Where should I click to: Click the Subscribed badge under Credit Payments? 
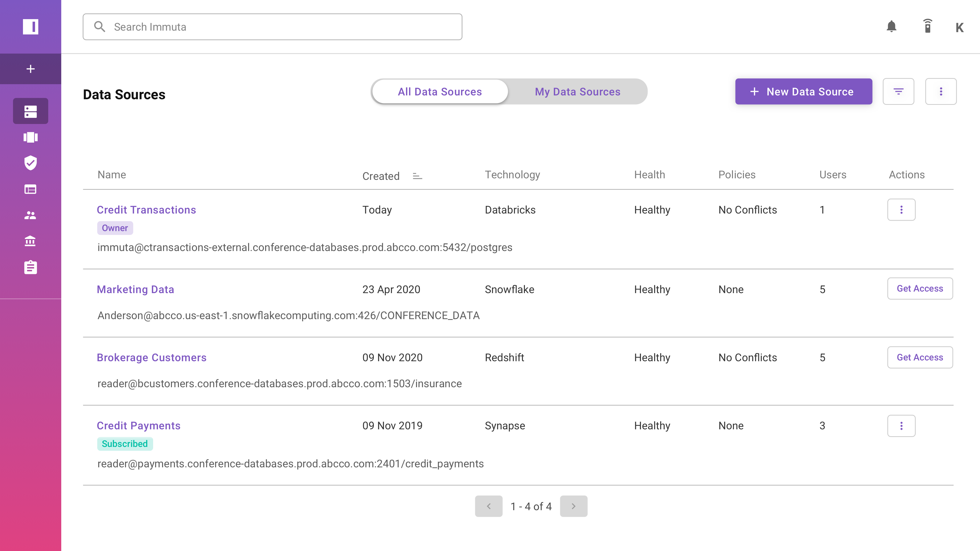pyautogui.click(x=125, y=444)
